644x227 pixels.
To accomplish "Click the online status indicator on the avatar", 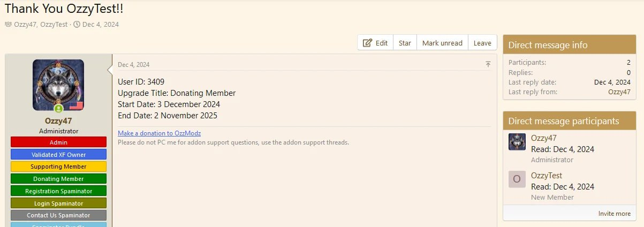I will (59, 109).
